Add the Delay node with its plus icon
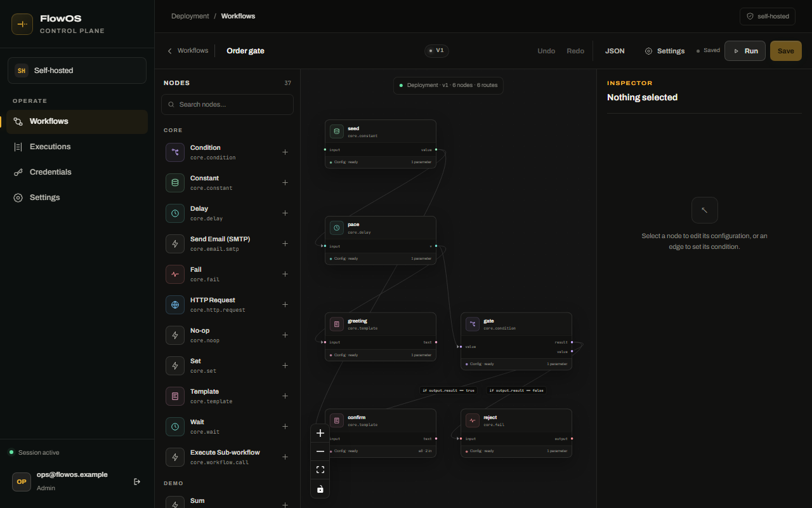 [x=285, y=213]
